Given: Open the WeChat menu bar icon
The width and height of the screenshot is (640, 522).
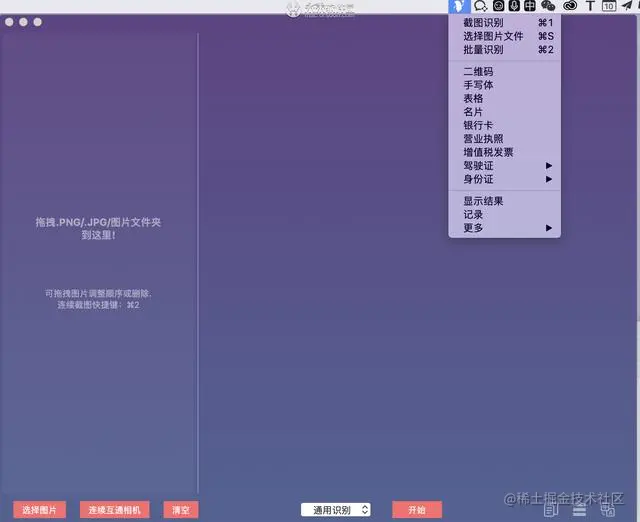Looking at the screenshot, I should 548,6.
